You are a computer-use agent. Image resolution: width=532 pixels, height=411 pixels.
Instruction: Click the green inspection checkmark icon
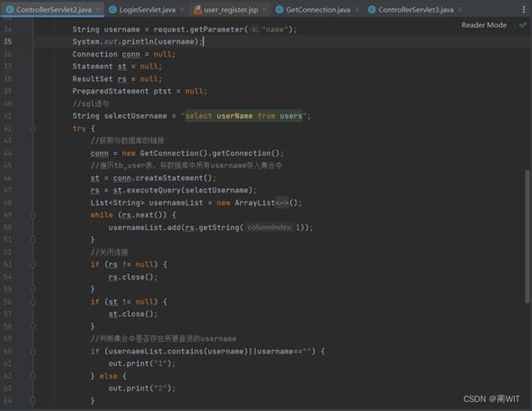coord(523,25)
